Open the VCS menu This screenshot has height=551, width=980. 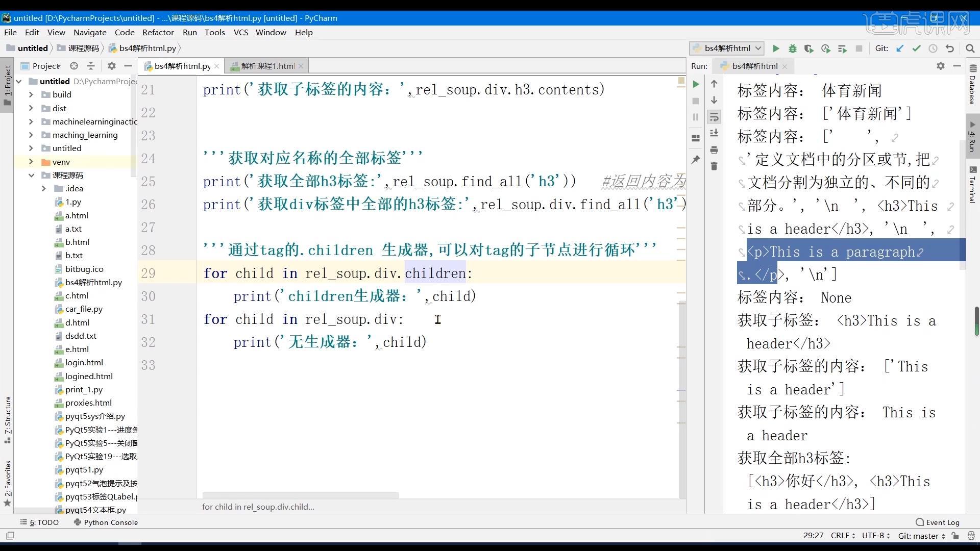pyautogui.click(x=241, y=32)
